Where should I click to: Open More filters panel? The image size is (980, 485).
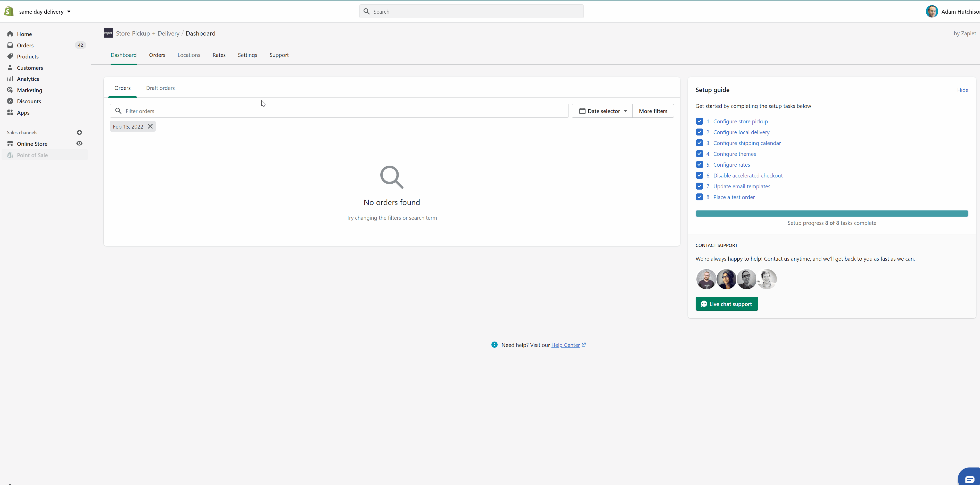(653, 111)
